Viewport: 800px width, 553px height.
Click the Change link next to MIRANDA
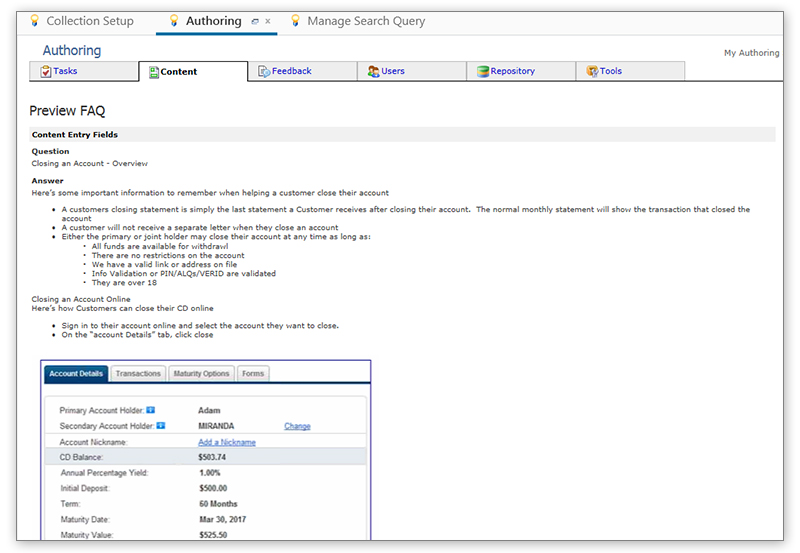(x=297, y=426)
